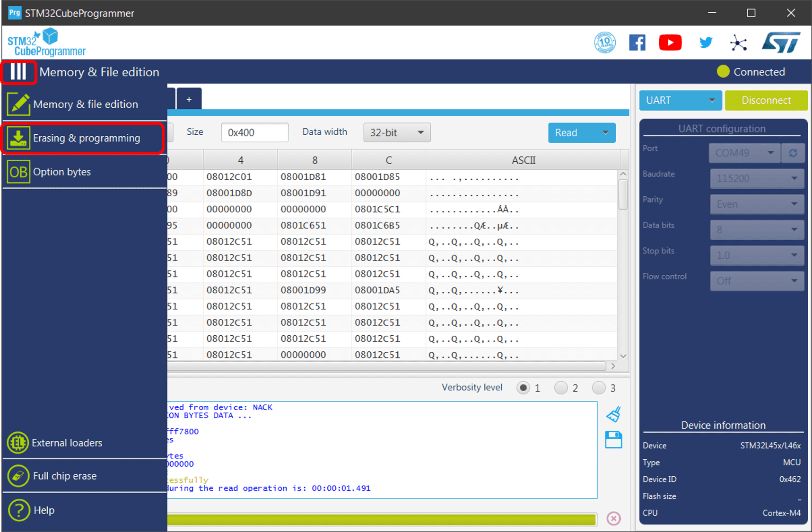Save the log using floppy disk icon
The image size is (812, 532).
[613, 440]
